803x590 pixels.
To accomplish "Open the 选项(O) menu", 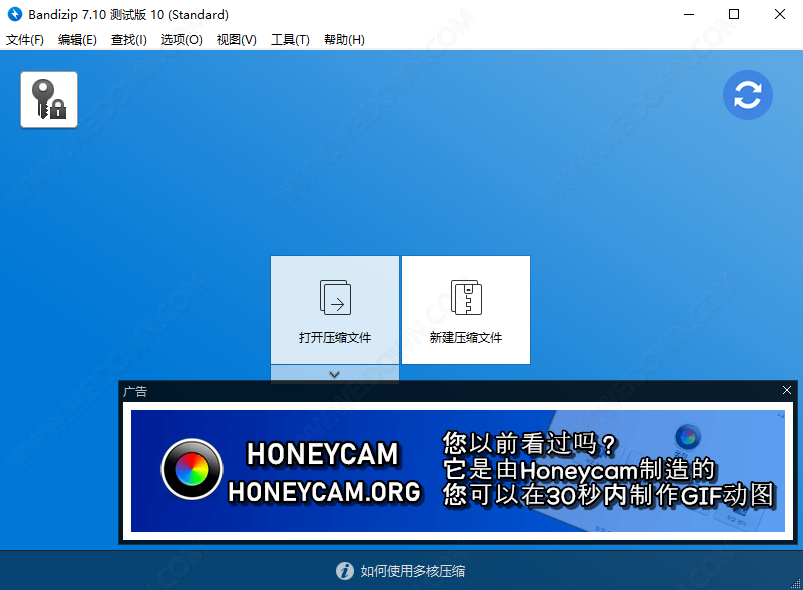I will point(181,40).
